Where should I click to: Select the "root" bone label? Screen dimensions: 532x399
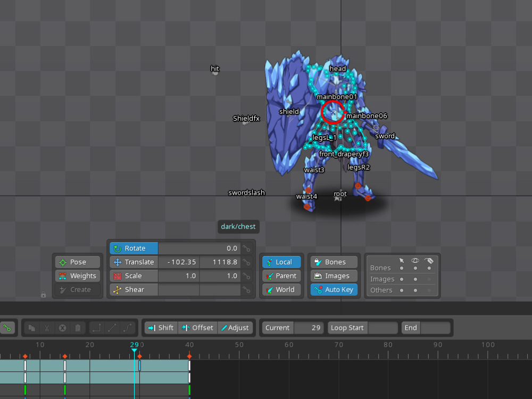340,194
